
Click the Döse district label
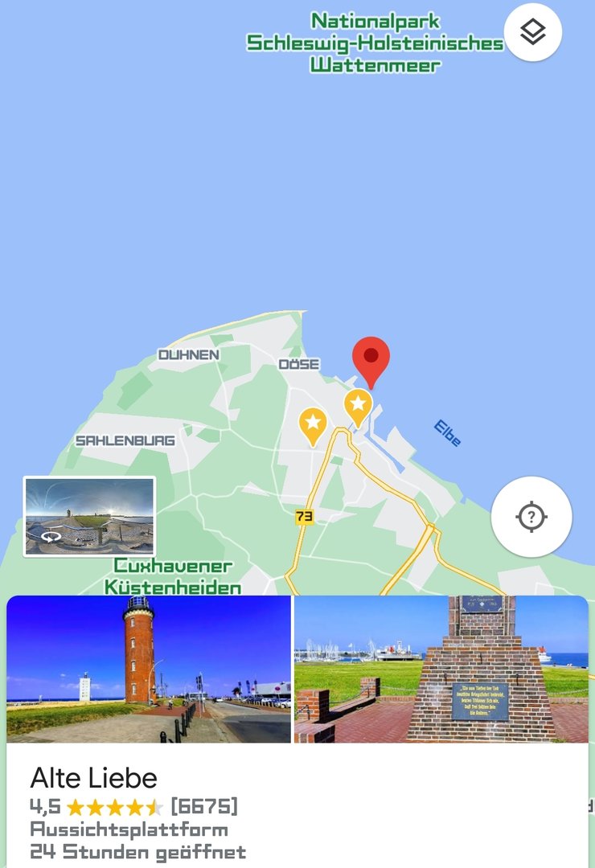click(x=299, y=364)
